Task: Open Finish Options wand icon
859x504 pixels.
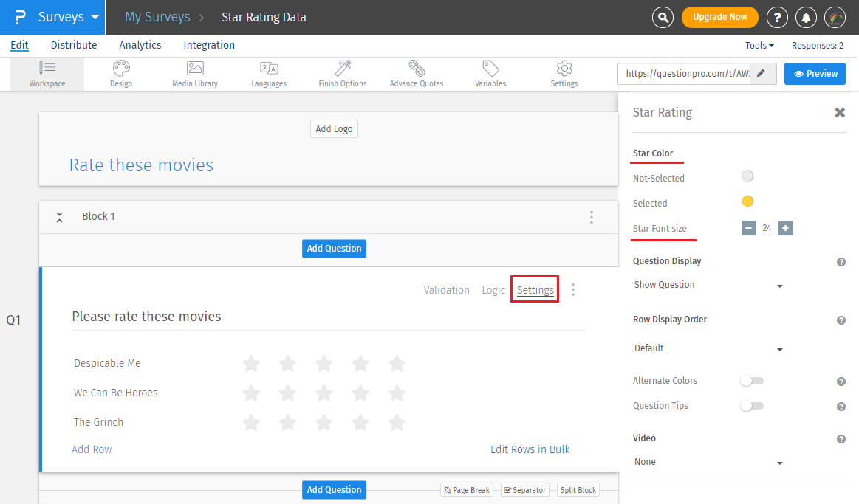Action: (343, 74)
